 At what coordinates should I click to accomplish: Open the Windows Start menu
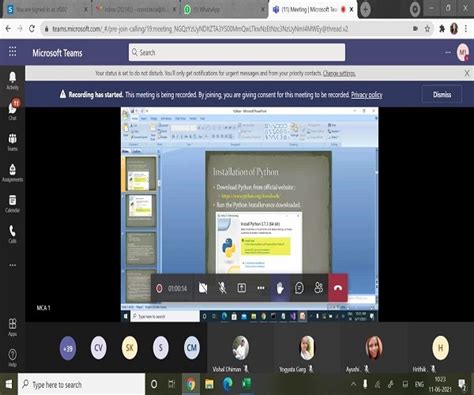pos(9,384)
